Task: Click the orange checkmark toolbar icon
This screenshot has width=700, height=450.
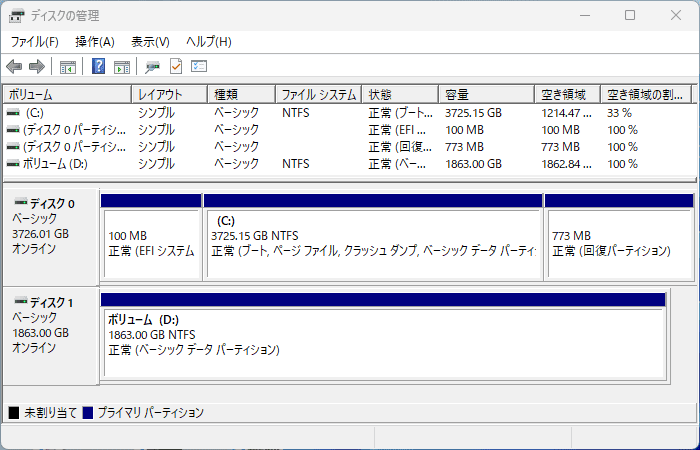Action: (x=176, y=67)
